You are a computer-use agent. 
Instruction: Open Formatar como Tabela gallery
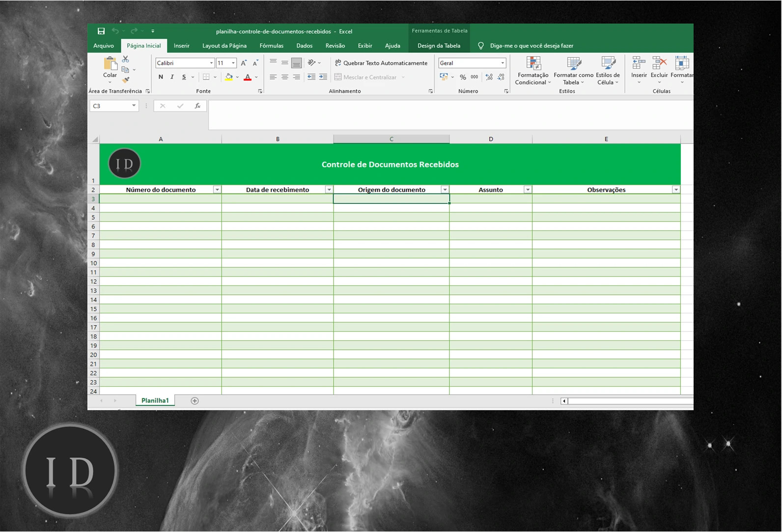coord(574,71)
